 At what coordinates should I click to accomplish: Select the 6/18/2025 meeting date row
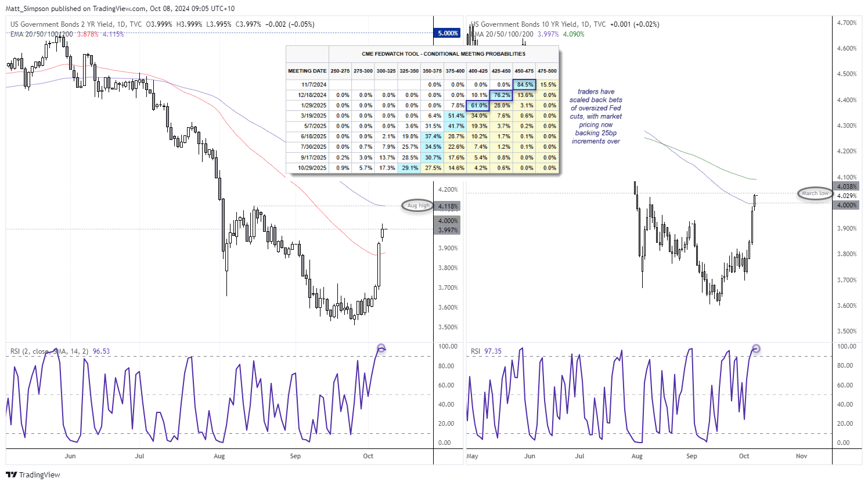(423, 136)
